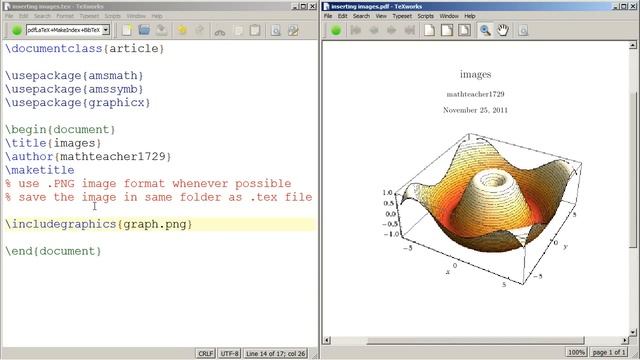The image size is (640, 360).
Task: Open Scripts menu in PDF window
Action: point(425,16)
